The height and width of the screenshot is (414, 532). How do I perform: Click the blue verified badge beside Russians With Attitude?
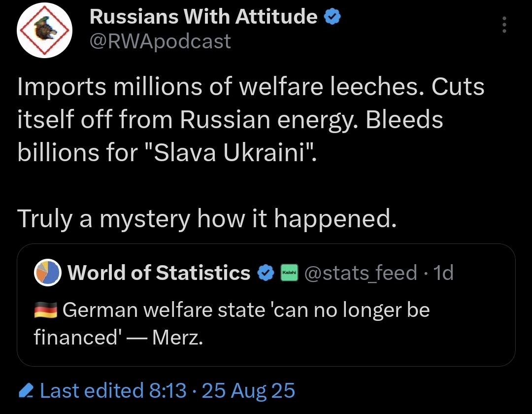pyautogui.click(x=332, y=17)
